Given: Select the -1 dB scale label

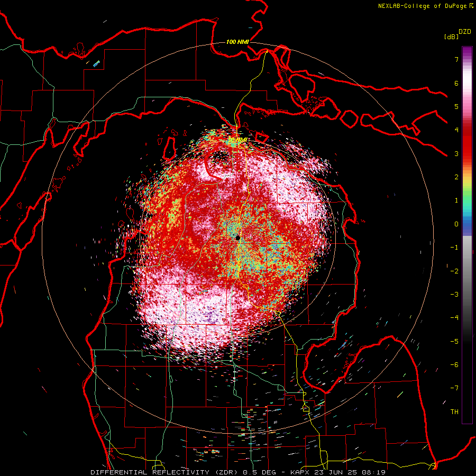Looking at the screenshot, I should 454,248.
